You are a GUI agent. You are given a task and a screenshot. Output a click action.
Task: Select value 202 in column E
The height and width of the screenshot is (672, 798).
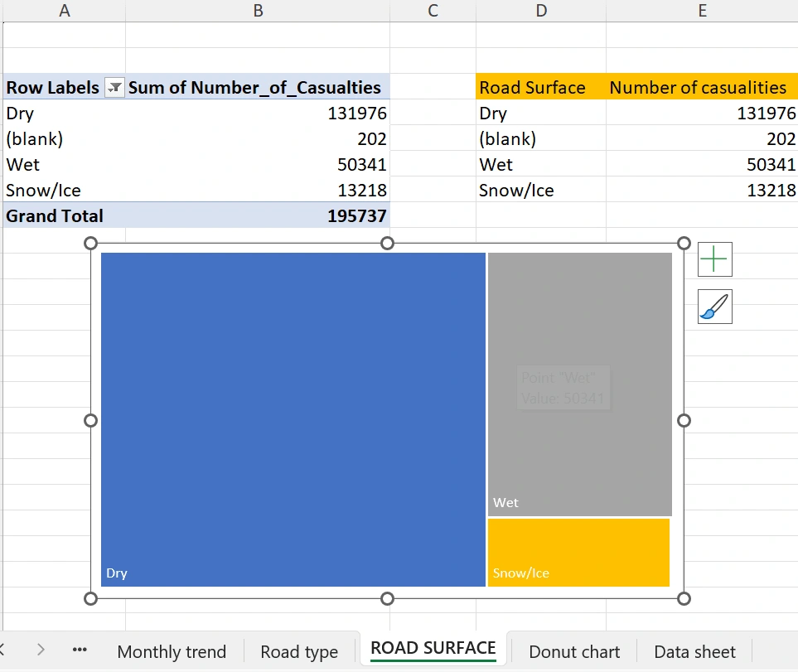pyautogui.click(x=703, y=138)
